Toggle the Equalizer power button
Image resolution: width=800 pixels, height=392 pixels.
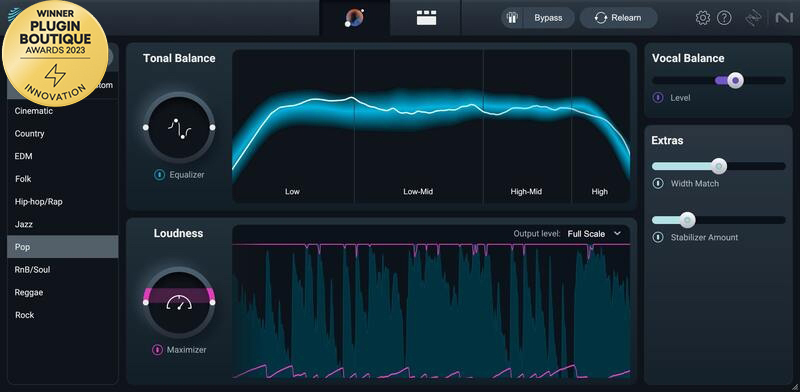tap(159, 175)
